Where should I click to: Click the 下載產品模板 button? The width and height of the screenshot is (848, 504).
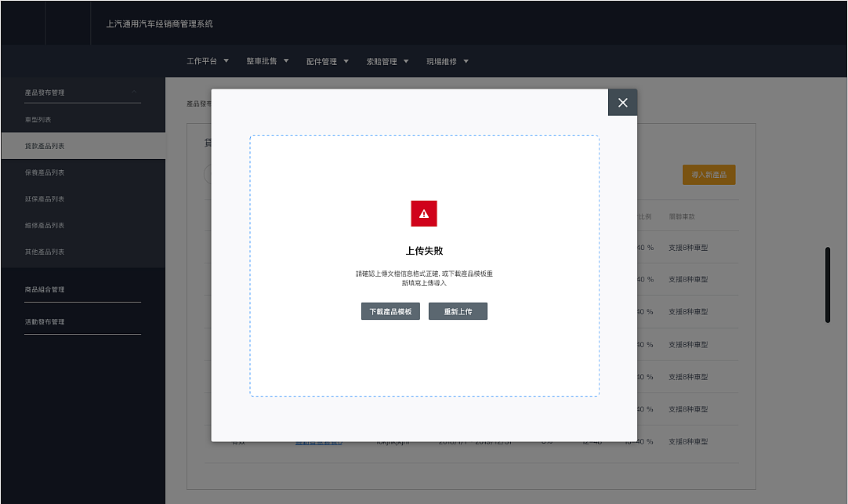click(390, 310)
